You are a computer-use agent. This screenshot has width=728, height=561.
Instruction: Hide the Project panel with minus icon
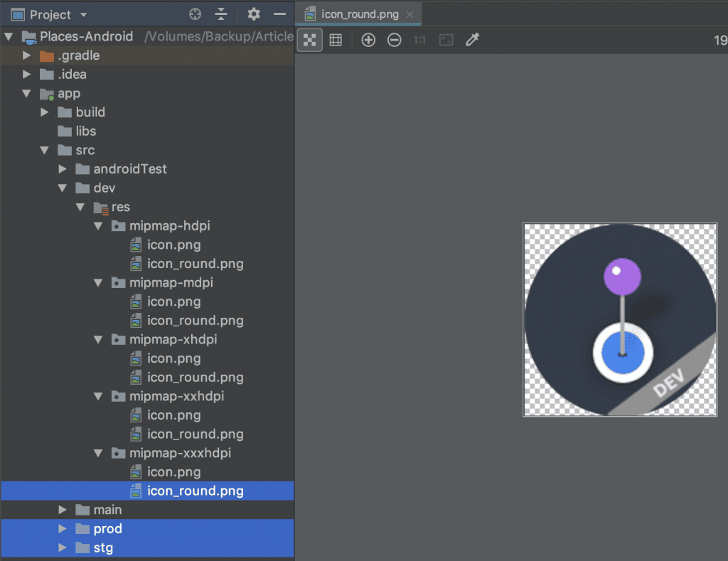pos(279,14)
